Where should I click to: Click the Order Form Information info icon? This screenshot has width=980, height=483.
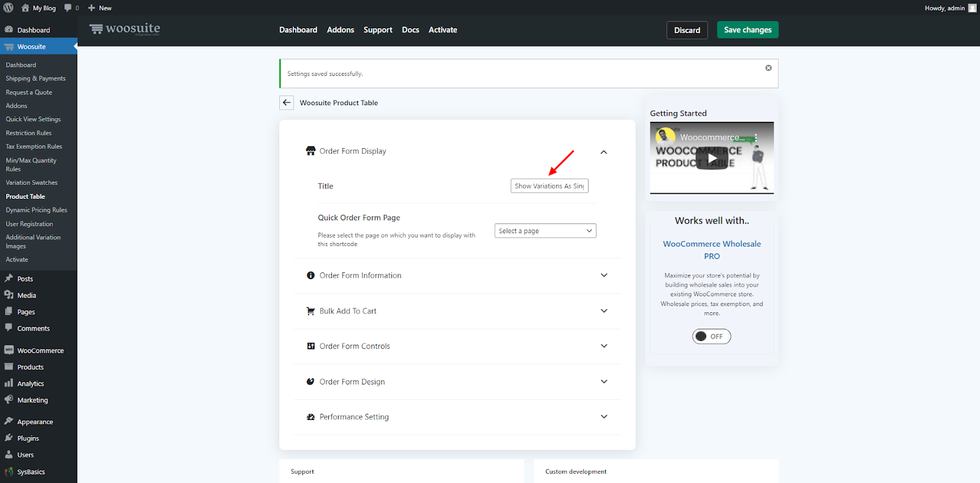[x=311, y=275]
